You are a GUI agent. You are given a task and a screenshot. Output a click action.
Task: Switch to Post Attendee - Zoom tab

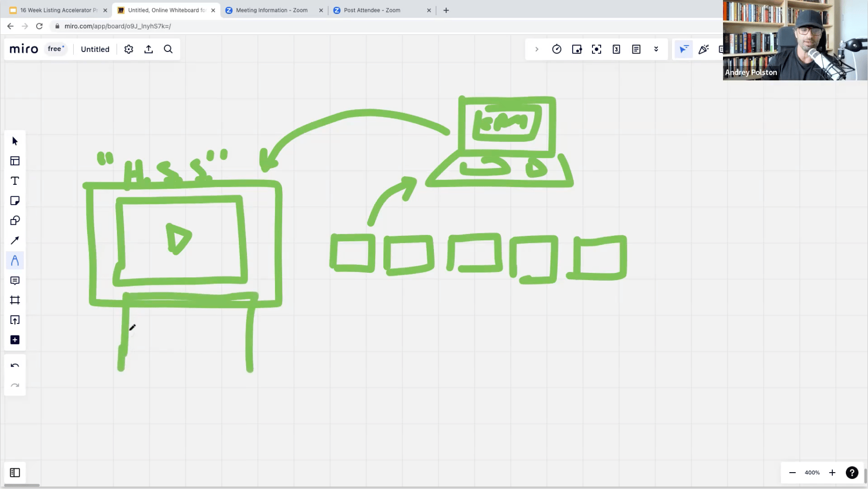click(x=372, y=10)
